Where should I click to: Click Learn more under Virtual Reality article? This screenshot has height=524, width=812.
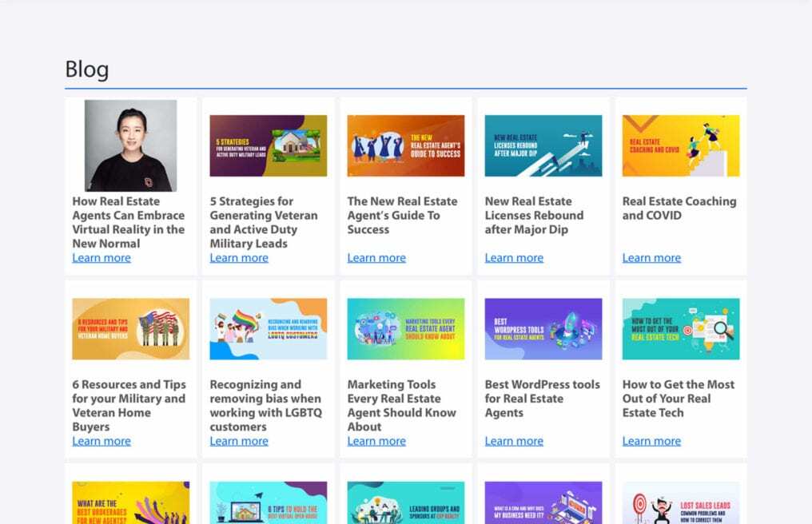101,258
